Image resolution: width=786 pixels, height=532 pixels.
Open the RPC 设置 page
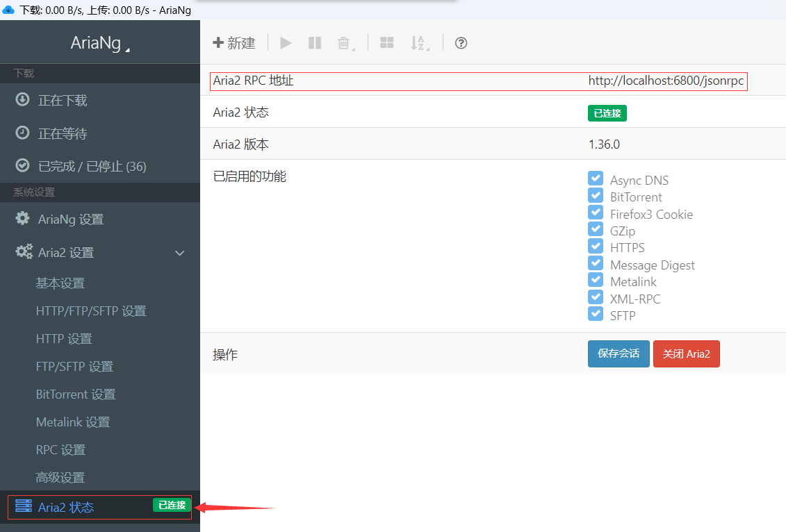point(60,450)
